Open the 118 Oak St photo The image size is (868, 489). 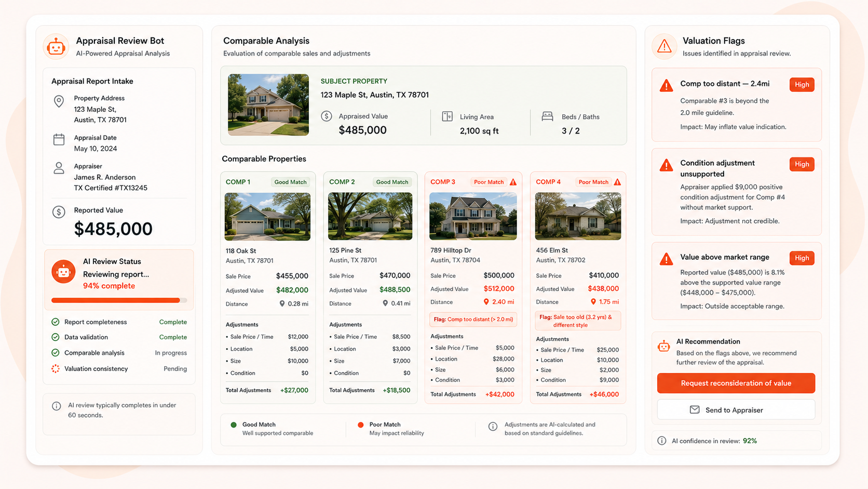tap(267, 217)
